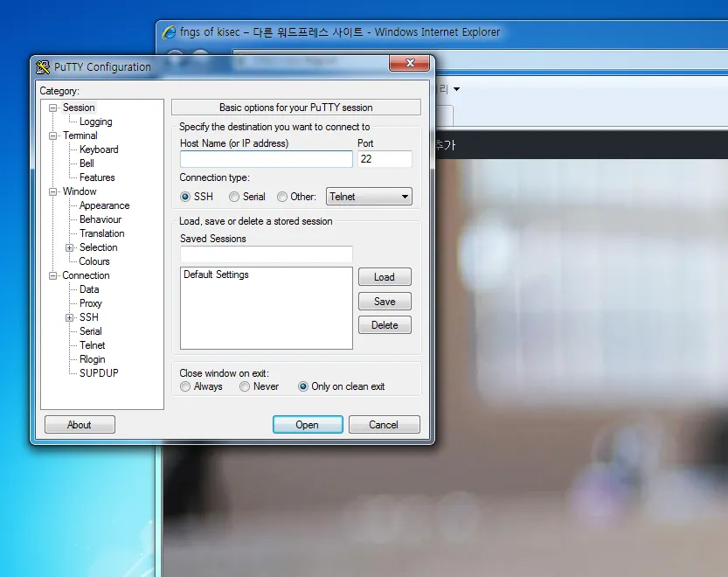This screenshot has width=728, height=577.
Task: Click the Save session button
Action: (385, 301)
